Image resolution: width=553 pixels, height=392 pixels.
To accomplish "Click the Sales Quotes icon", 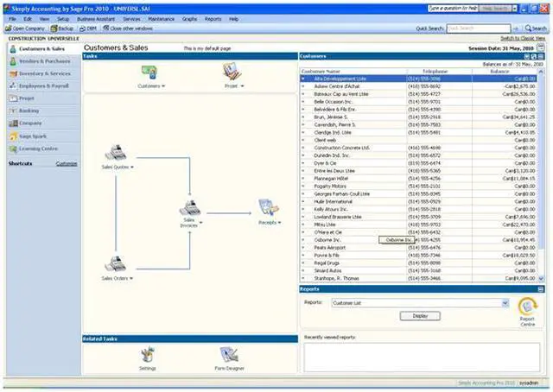I will pos(116,153).
